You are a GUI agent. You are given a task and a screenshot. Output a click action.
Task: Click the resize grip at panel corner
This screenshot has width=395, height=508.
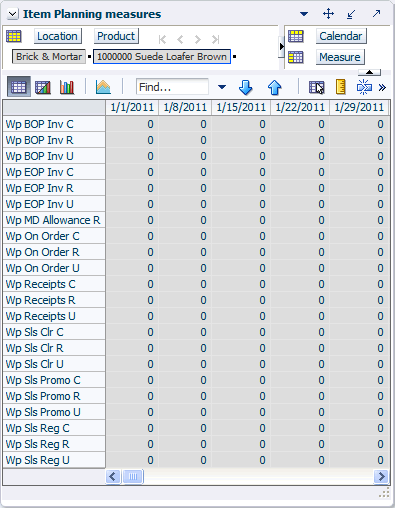click(x=385, y=492)
